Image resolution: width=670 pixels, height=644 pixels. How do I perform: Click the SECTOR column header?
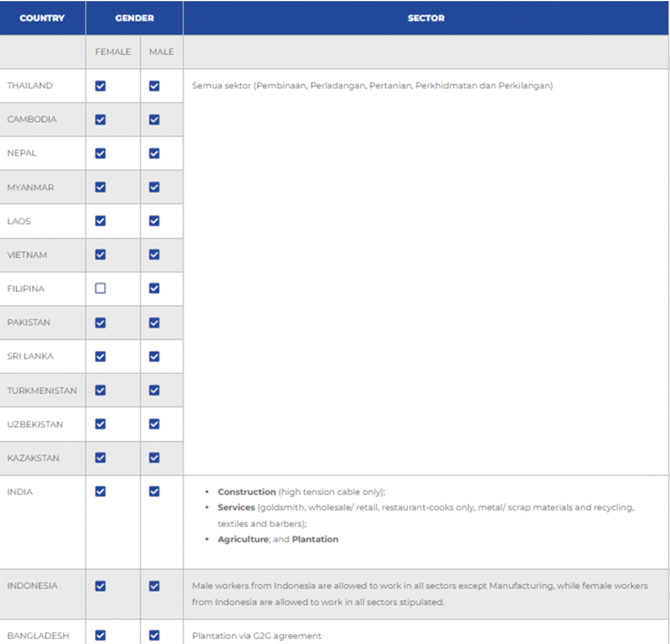(426, 18)
